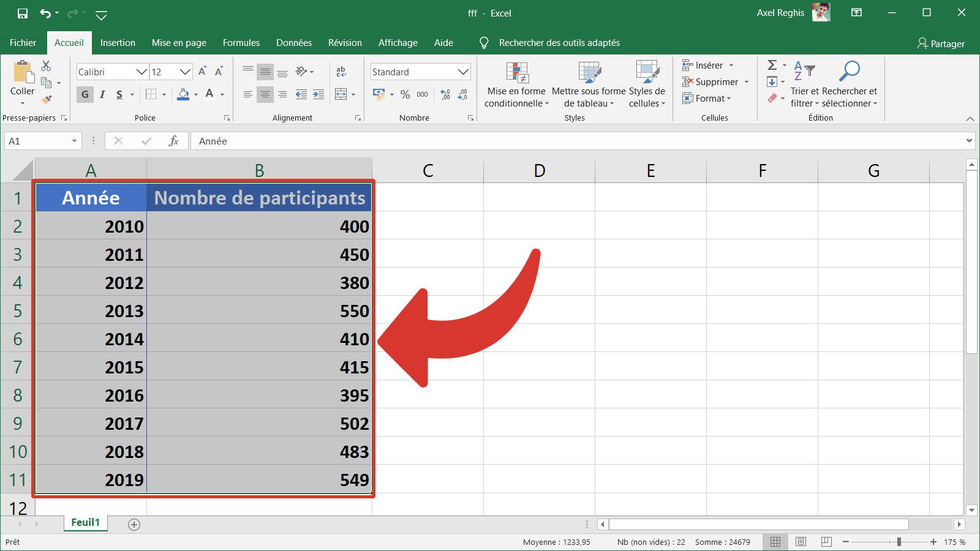Toggle italic formatting

[x=102, y=94]
